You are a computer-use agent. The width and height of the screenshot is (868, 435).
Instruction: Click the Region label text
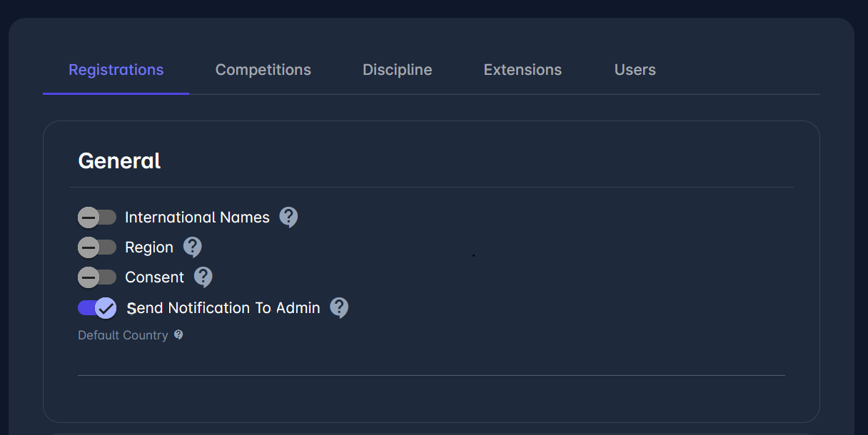(149, 247)
